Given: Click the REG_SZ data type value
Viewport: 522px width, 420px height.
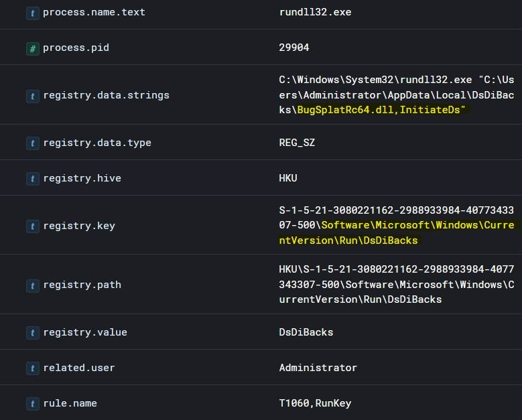Looking at the screenshot, I should pyautogui.click(x=297, y=143).
